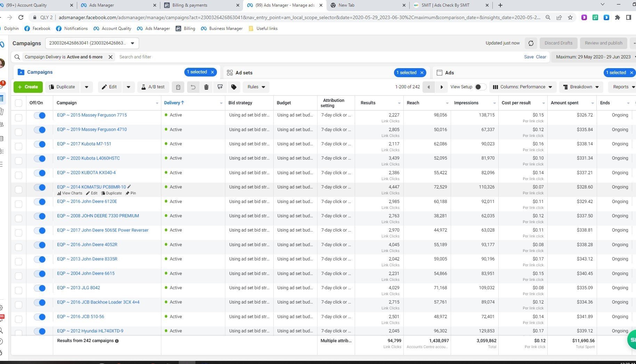Screen dimensions: 636x364
Task: Expand the Edit options arrow
Action: [x=128, y=87]
